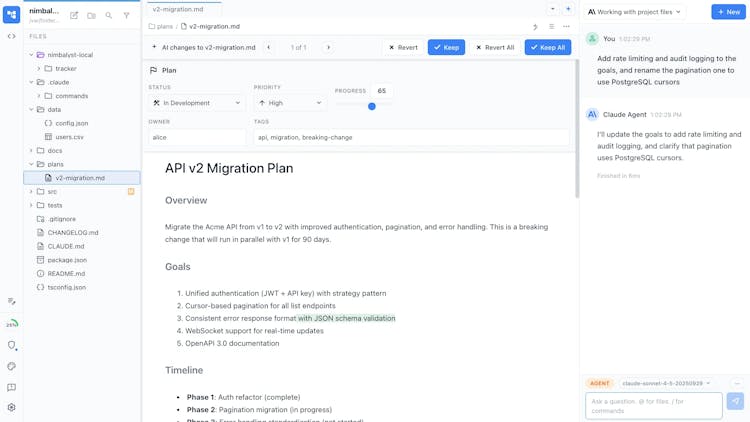This screenshot has width=750, height=422.
Task: Click the send message arrow button
Action: click(735, 401)
